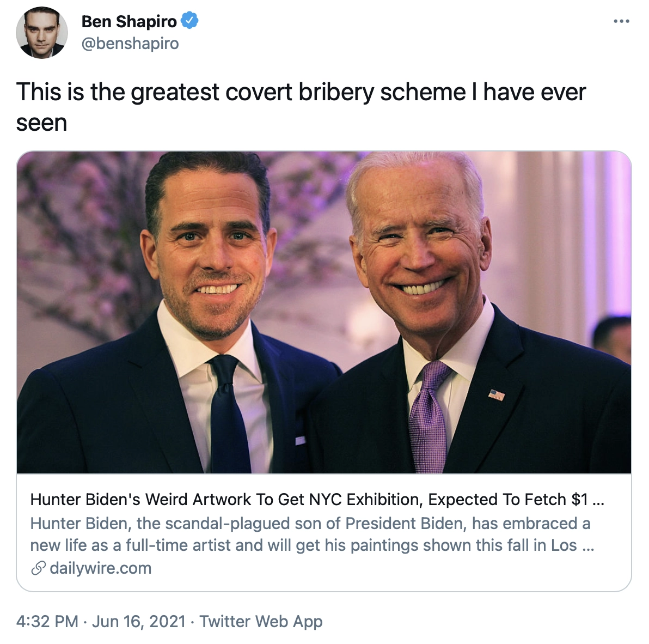Viewport: 649px width, 644px height.
Task: Click the "4:32 PM" timestamp
Action: (47, 621)
